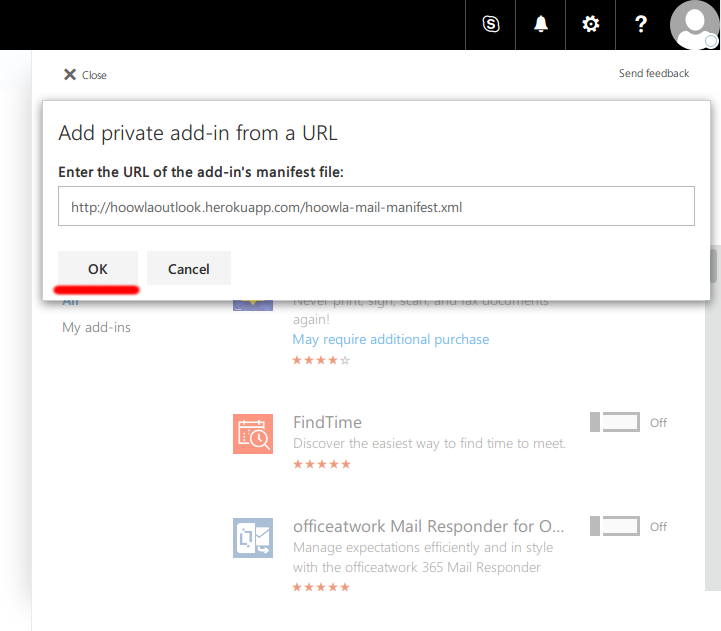Click the FindTime add-in icon

[253, 434]
